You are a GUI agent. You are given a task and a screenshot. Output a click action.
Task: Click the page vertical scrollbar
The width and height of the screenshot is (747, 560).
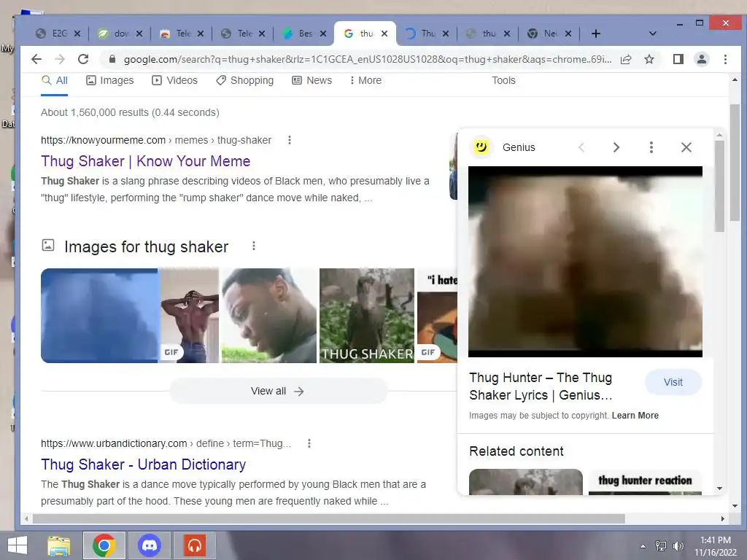coord(735,162)
